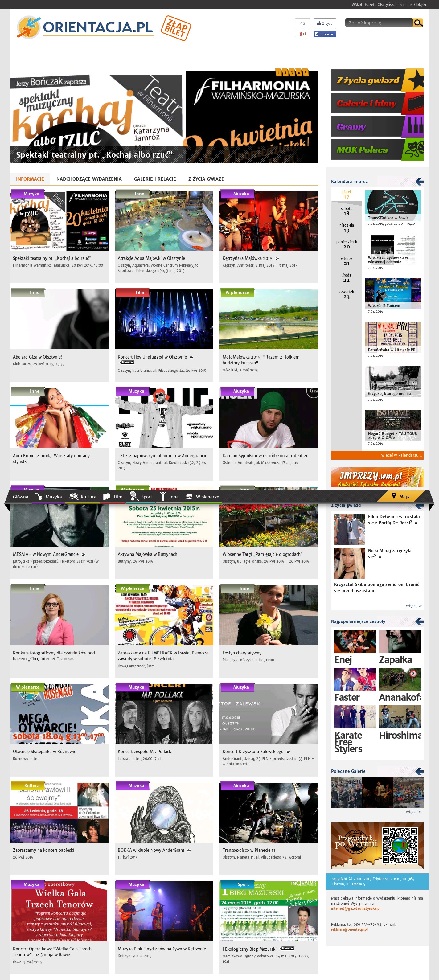The width and height of the screenshot is (439, 980).
Task: Open Krzysztof Skiba seniorom article link
Action: [377, 587]
